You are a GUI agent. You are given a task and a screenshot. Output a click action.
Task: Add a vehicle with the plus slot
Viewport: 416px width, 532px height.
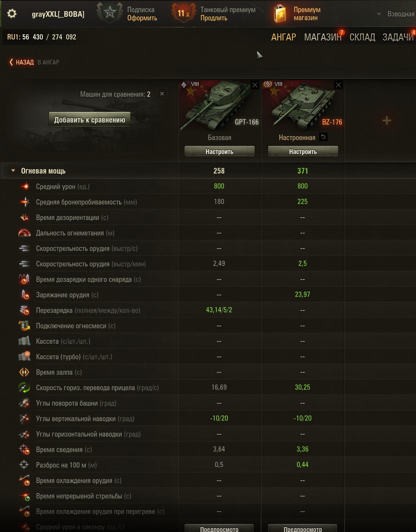386,120
